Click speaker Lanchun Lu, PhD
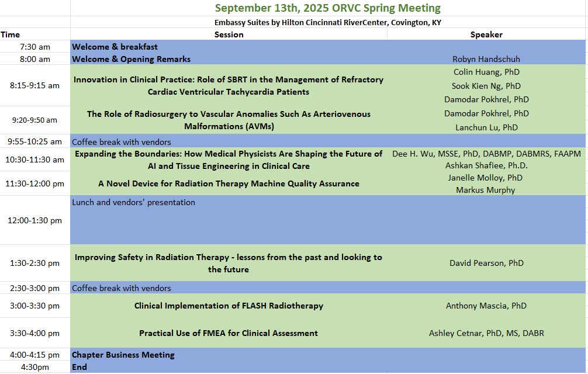The image size is (588, 374). (x=486, y=127)
